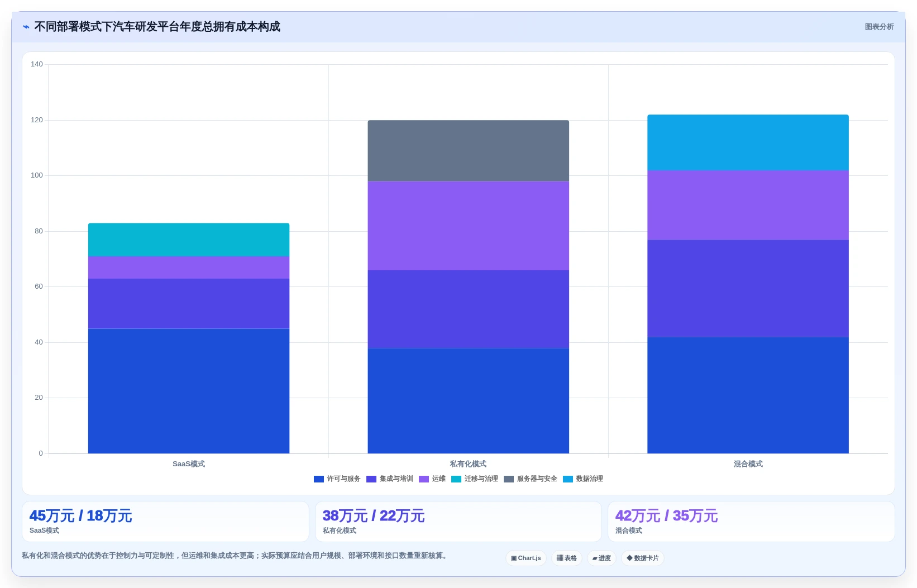Click 混合模式 bar's 集成与培训 segment
The image size is (917, 588).
(748, 288)
